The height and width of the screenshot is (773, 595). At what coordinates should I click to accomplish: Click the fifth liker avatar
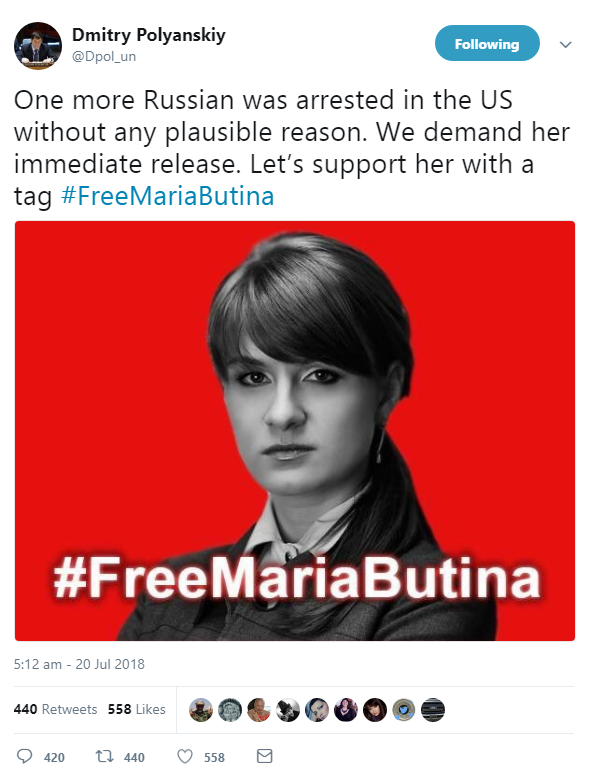point(317,710)
